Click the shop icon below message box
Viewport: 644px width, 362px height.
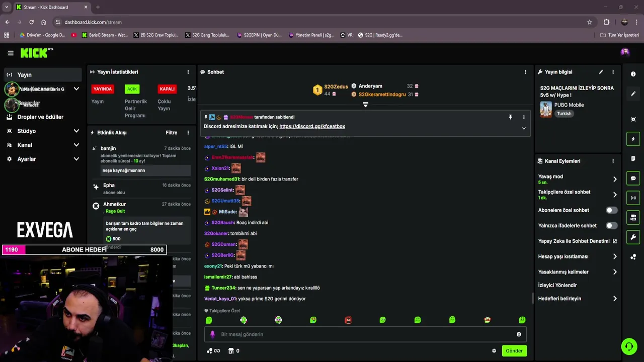[231, 351]
